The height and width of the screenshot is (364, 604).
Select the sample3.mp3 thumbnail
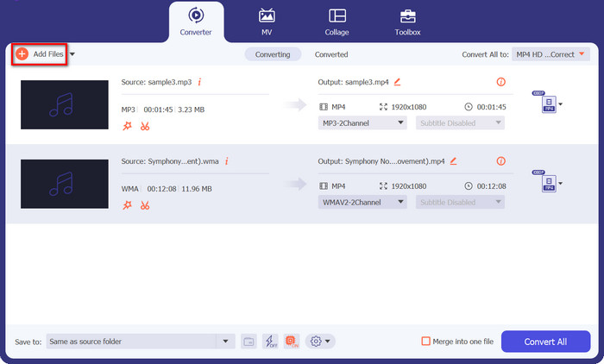[x=65, y=104]
